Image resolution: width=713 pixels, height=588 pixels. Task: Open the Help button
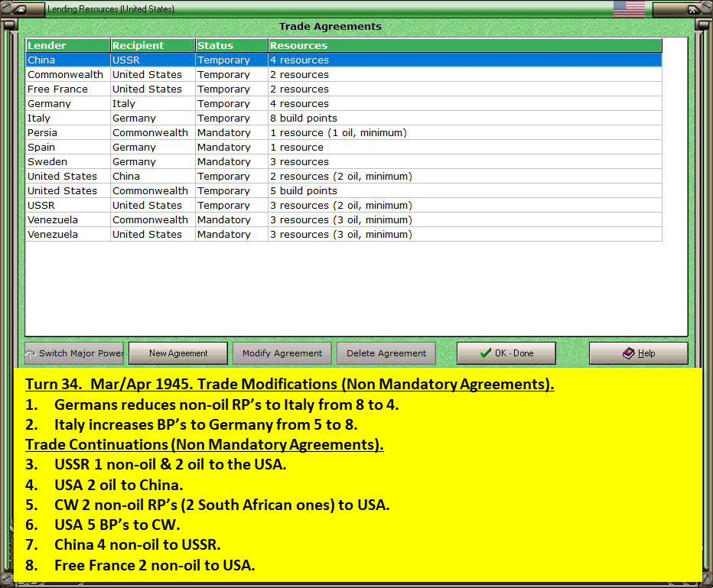639,353
